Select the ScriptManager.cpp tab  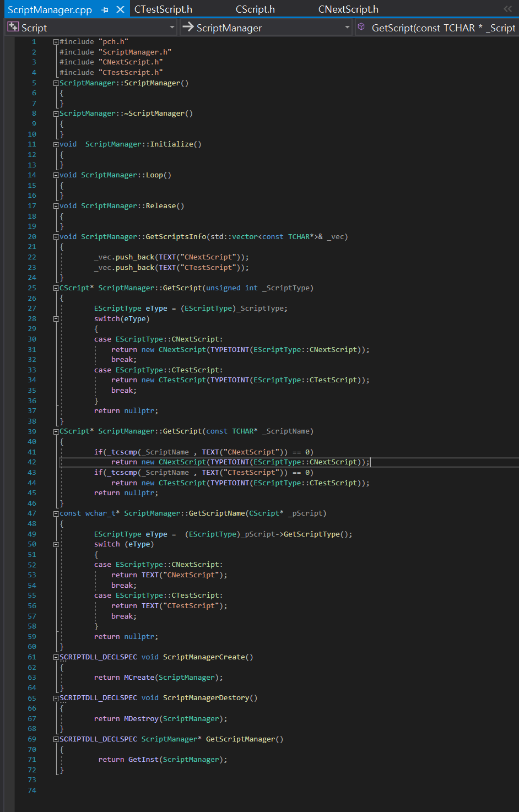click(50, 9)
